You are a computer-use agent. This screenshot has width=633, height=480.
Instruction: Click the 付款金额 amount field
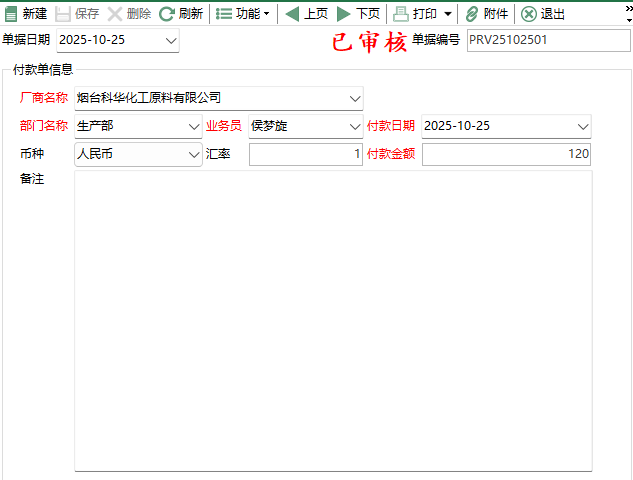coord(506,154)
